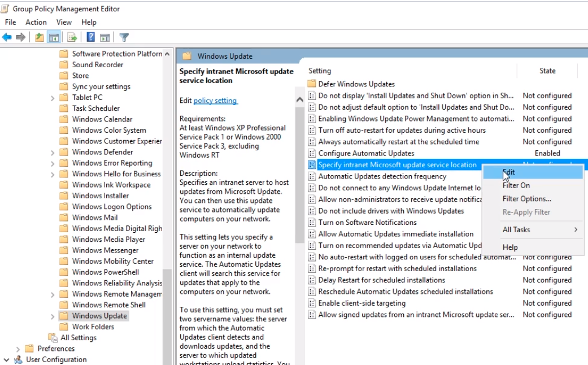This screenshot has height=365, width=588.
Task: Click the All Settings icon in the tree
Action: point(53,337)
